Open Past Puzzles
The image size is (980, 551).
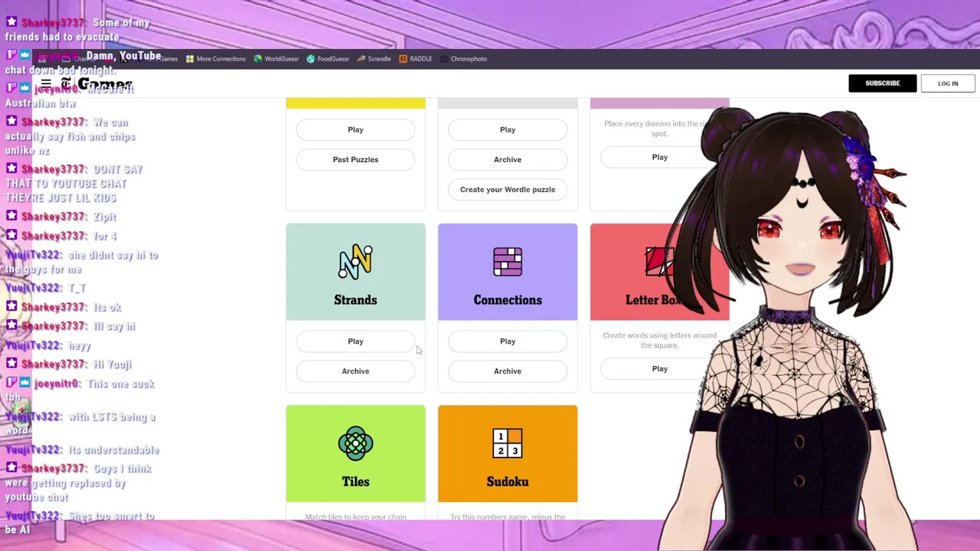[x=355, y=160]
